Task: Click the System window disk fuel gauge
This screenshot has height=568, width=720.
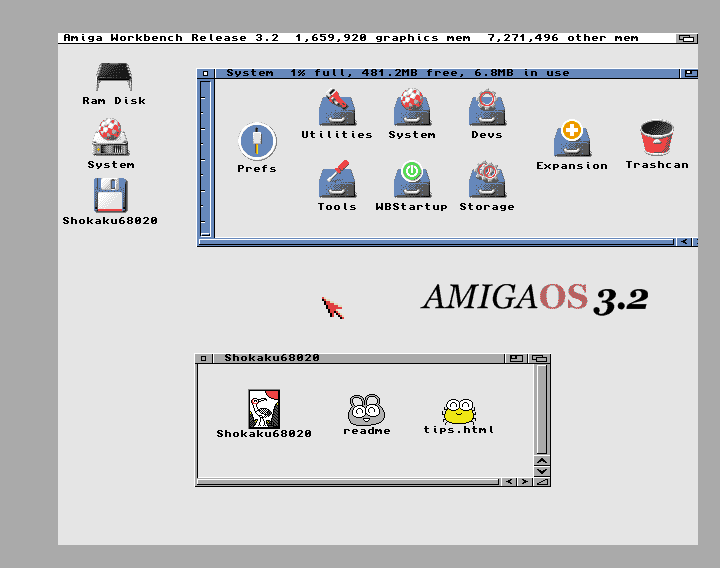Action: click(x=205, y=159)
